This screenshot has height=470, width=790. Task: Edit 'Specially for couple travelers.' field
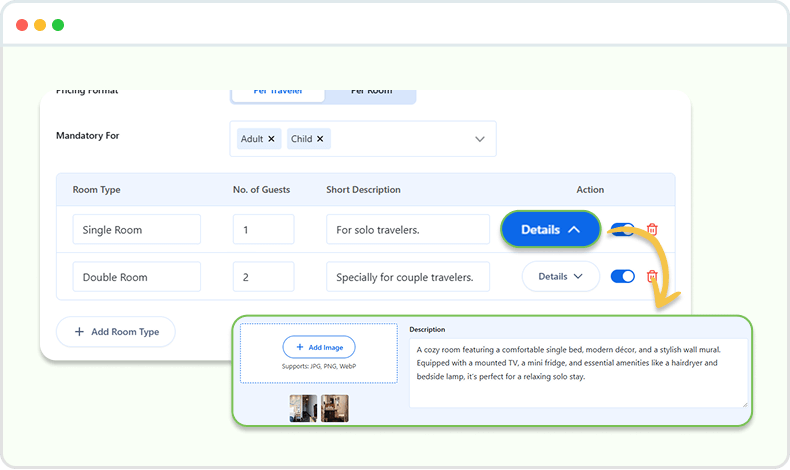pos(408,277)
